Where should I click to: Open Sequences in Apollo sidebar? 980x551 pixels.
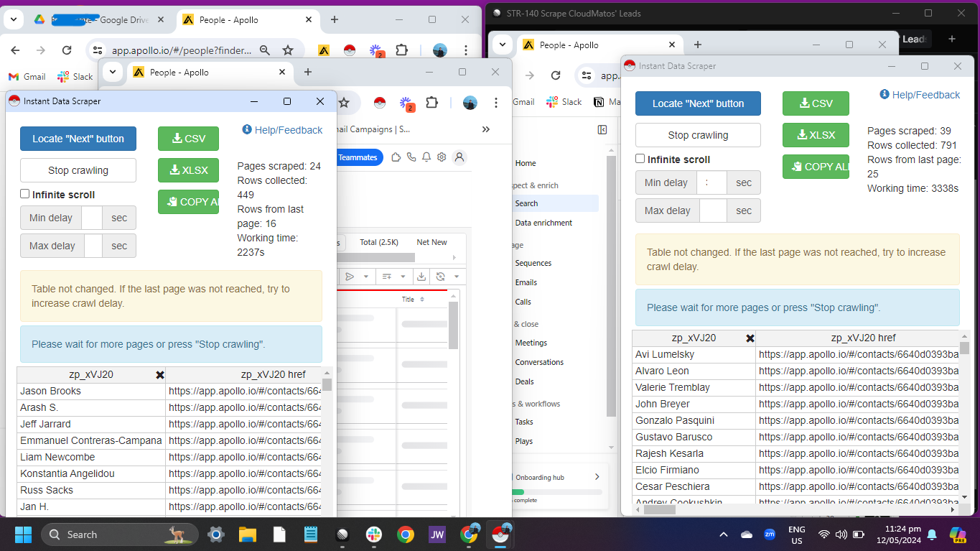tap(533, 263)
